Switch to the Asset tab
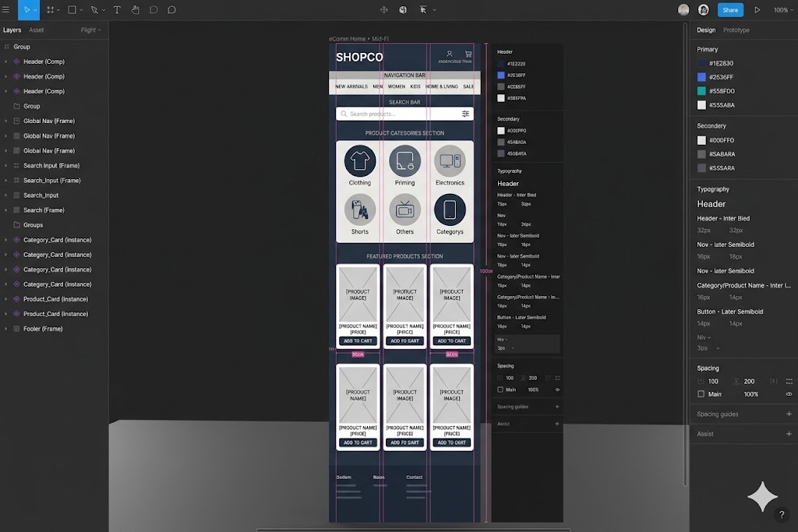Viewport: 798px width, 532px height. (x=36, y=30)
